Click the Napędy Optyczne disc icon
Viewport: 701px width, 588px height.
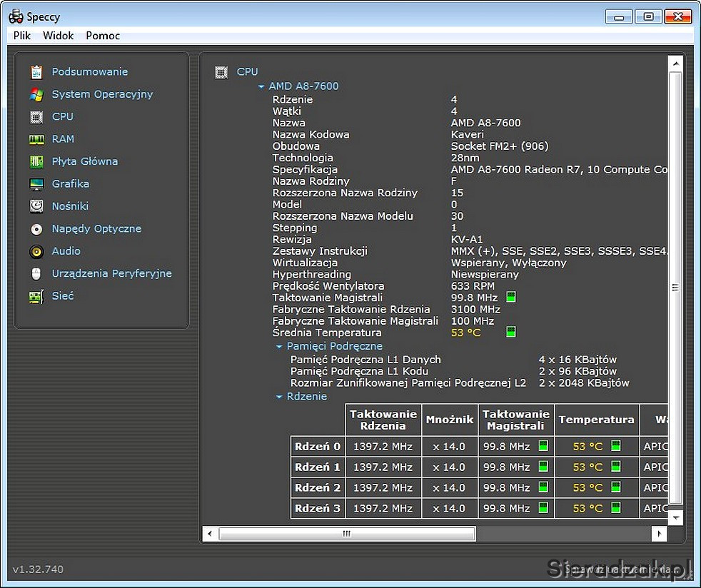tap(36, 229)
